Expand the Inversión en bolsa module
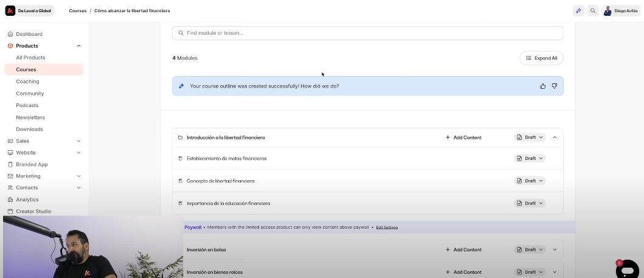644x278 pixels. (x=555, y=249)
